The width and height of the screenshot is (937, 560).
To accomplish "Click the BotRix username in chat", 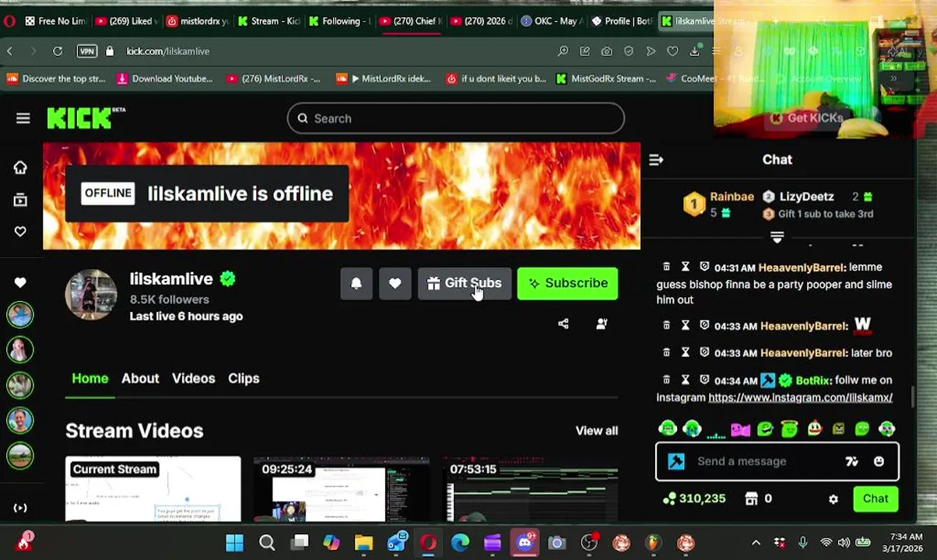I will coord(812,380).
